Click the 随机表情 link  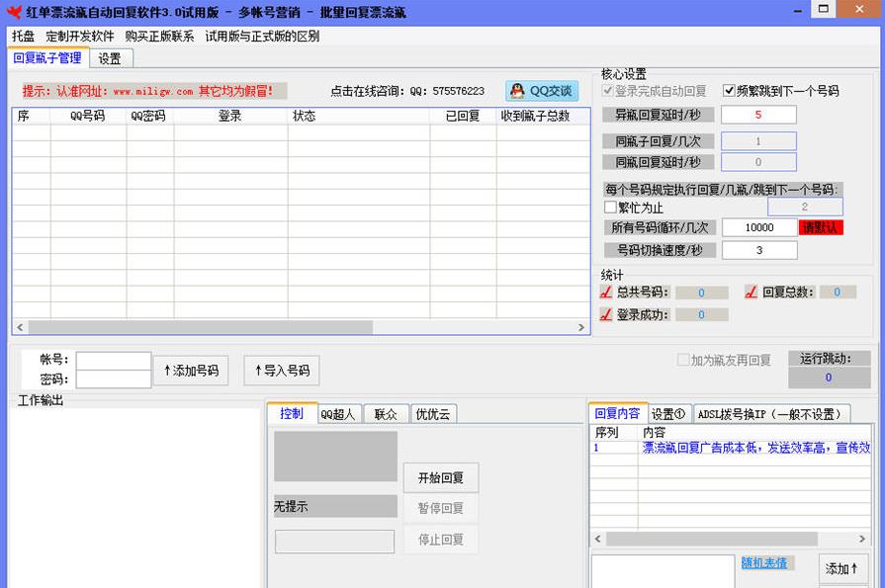(x=766, y=562)
